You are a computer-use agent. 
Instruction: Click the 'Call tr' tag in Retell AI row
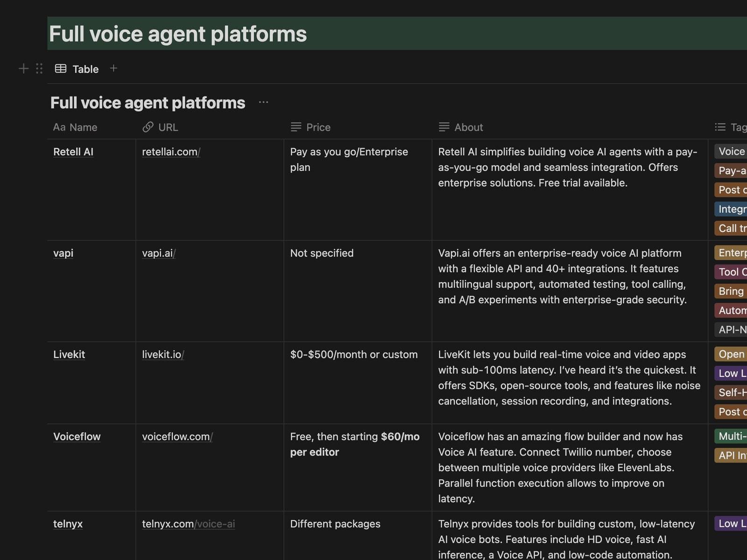coord(731,228)
